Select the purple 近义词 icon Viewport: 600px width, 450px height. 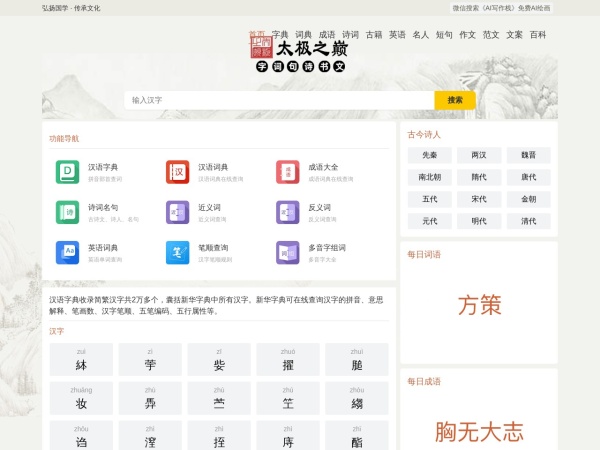(177, 212)
